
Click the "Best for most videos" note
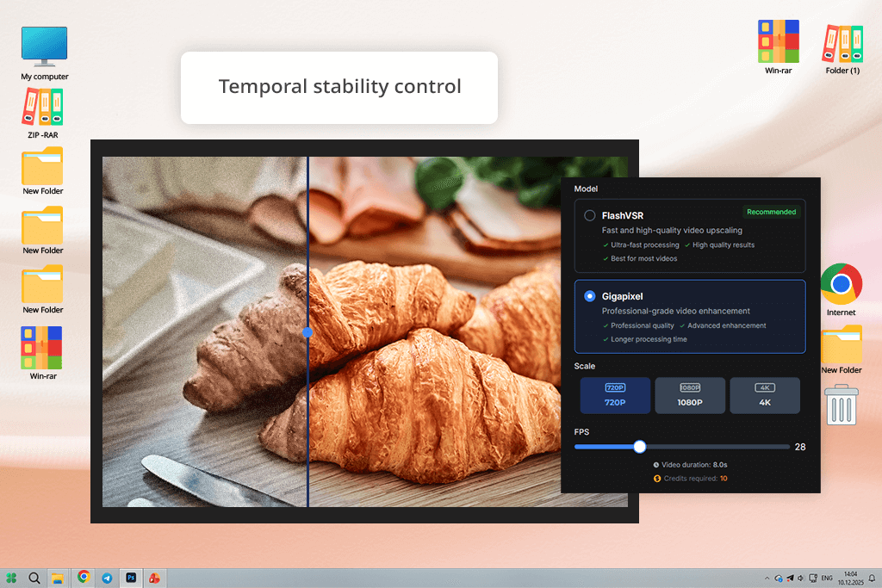tap(643, 258)
